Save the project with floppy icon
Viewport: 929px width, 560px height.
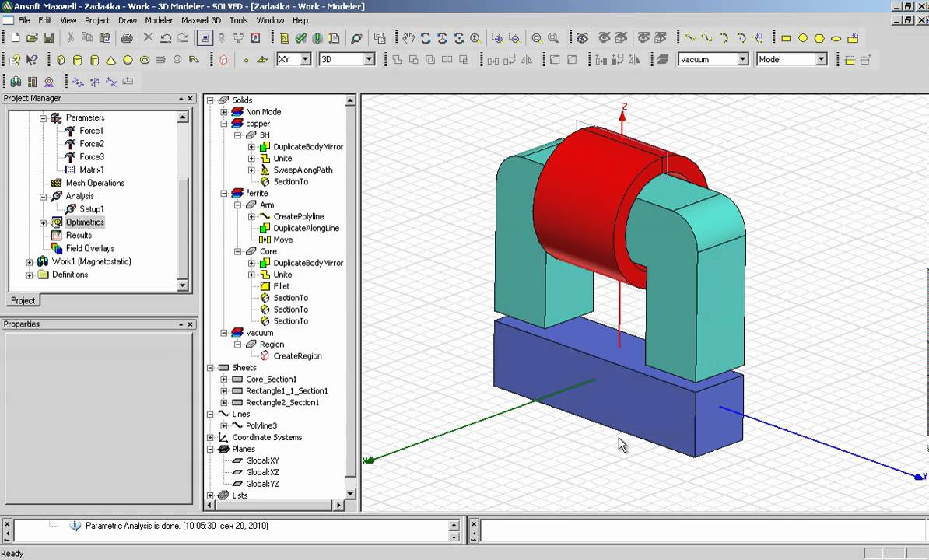[x=48, y=38]
